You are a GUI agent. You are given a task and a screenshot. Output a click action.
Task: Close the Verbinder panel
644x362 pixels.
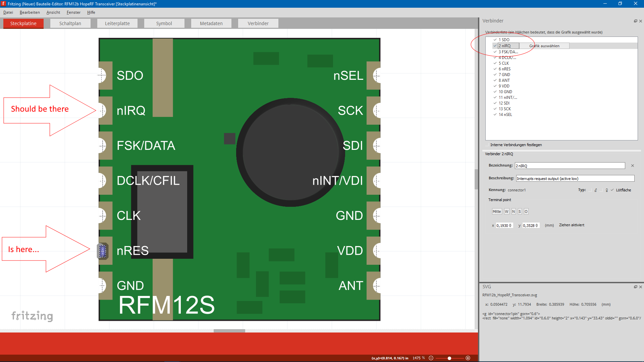[x=641, y=21]
